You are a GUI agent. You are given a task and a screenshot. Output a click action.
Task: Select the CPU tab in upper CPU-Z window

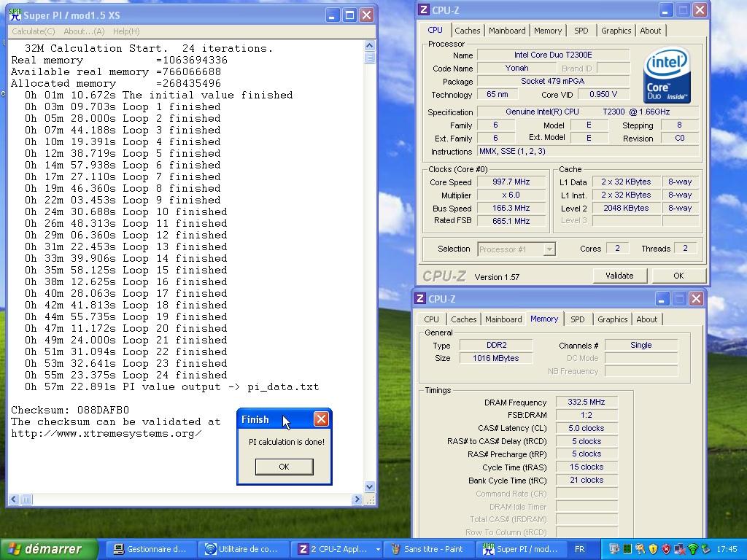click(435, 30)
